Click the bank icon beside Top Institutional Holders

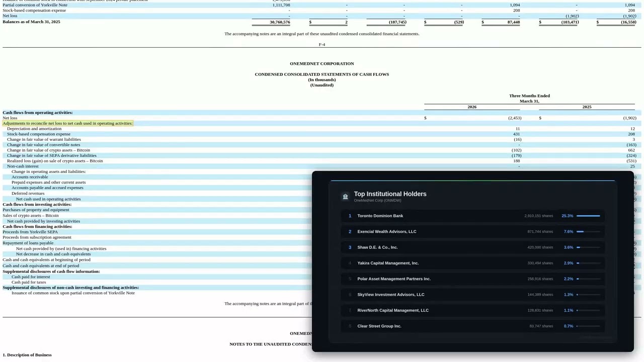[x=345, y=197]
